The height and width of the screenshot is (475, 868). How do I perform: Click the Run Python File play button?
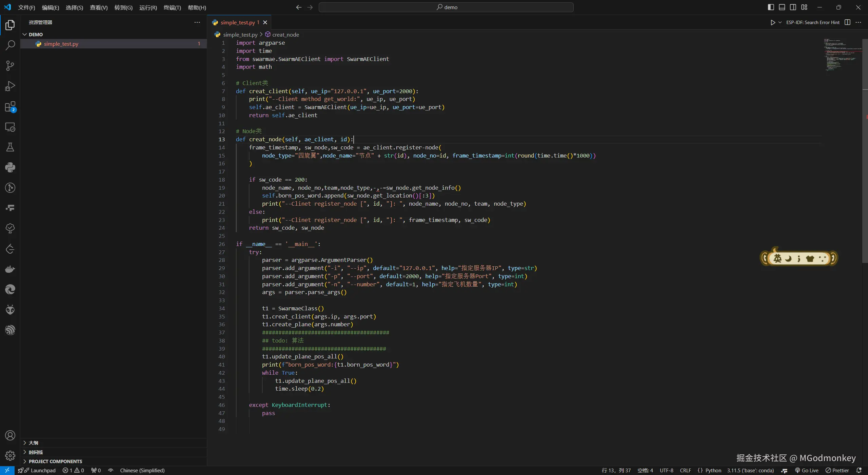pyautogui.click(x=773, y=22)
